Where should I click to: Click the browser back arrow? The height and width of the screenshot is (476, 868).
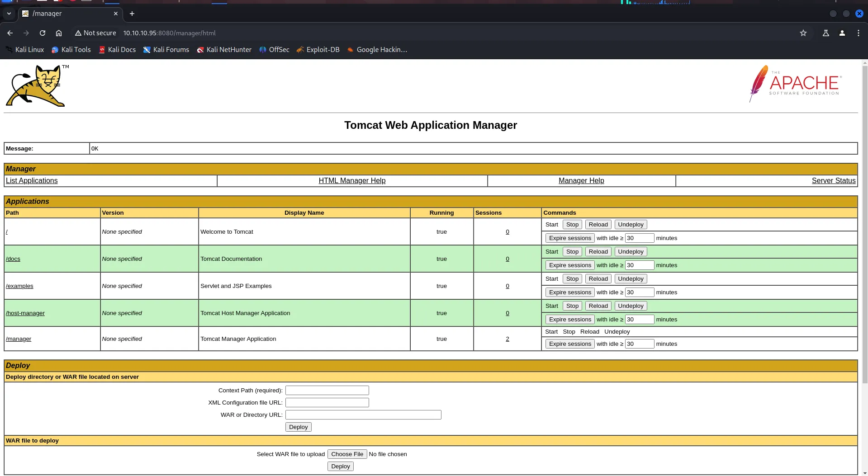10,33
